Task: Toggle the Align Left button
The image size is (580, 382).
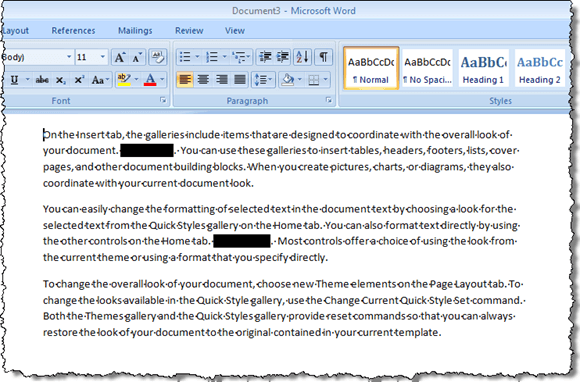Action: [185, 80]
